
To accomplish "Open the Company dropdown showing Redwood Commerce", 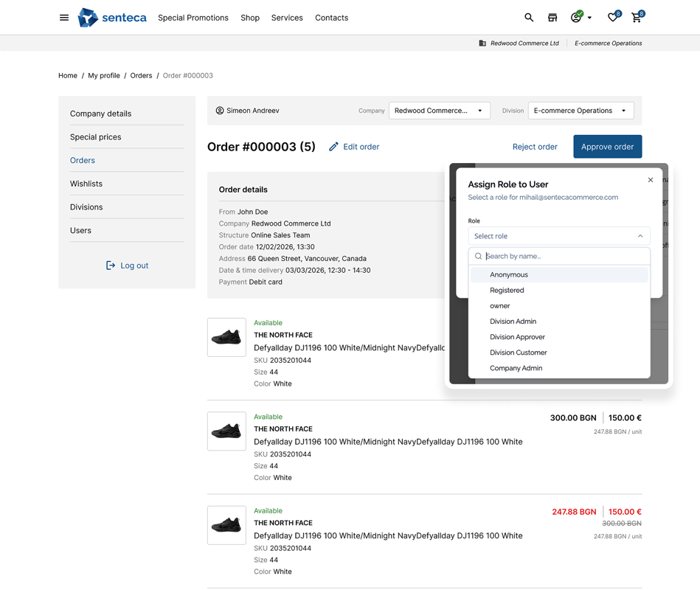I will click(440, 109).
